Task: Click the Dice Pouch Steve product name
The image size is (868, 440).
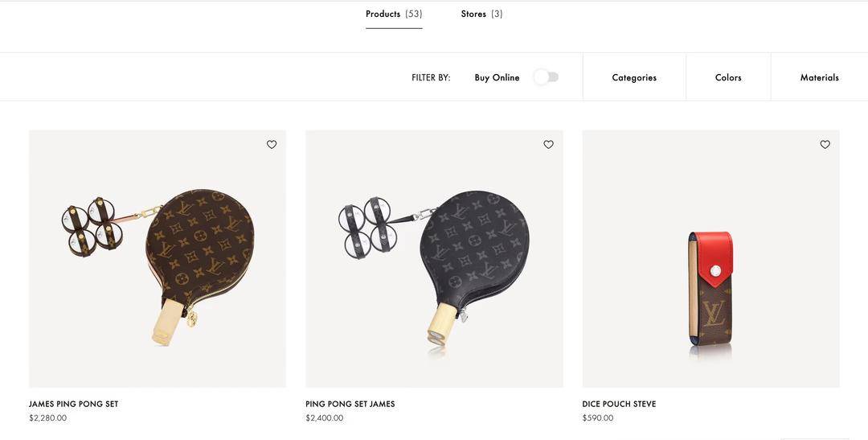Action: (x=619, y=405)
